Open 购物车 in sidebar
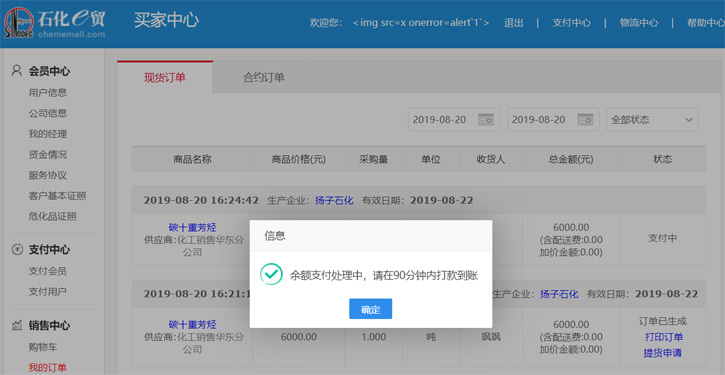 coord(43,347)
